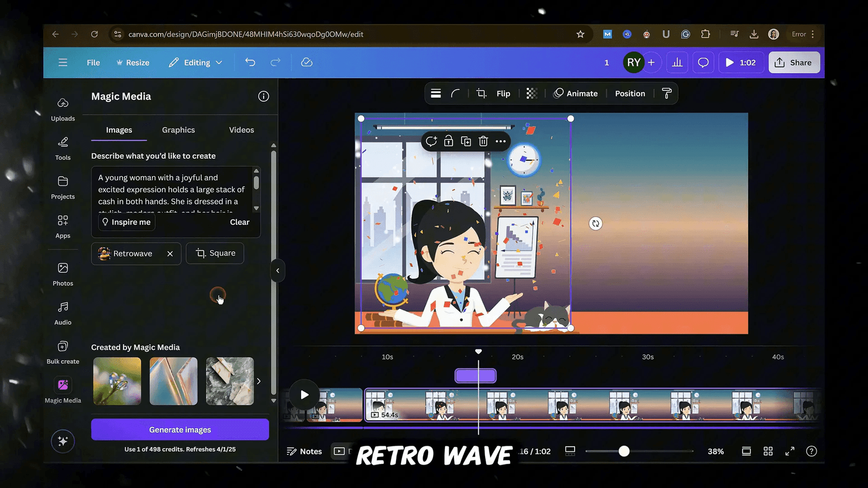Click the delete trash icon on floating toolbar

[x=483, y=142]
